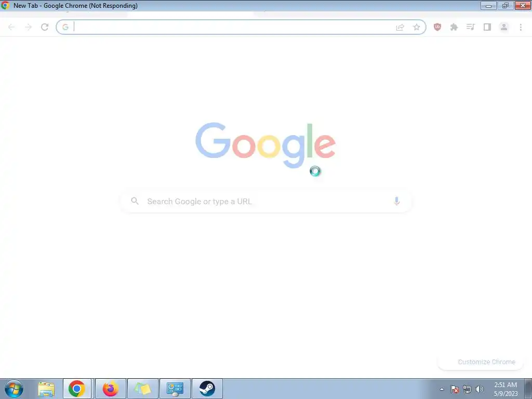Open Chrome's three-dot menu
Screen dimensions: 532x399
coord(521,27)
